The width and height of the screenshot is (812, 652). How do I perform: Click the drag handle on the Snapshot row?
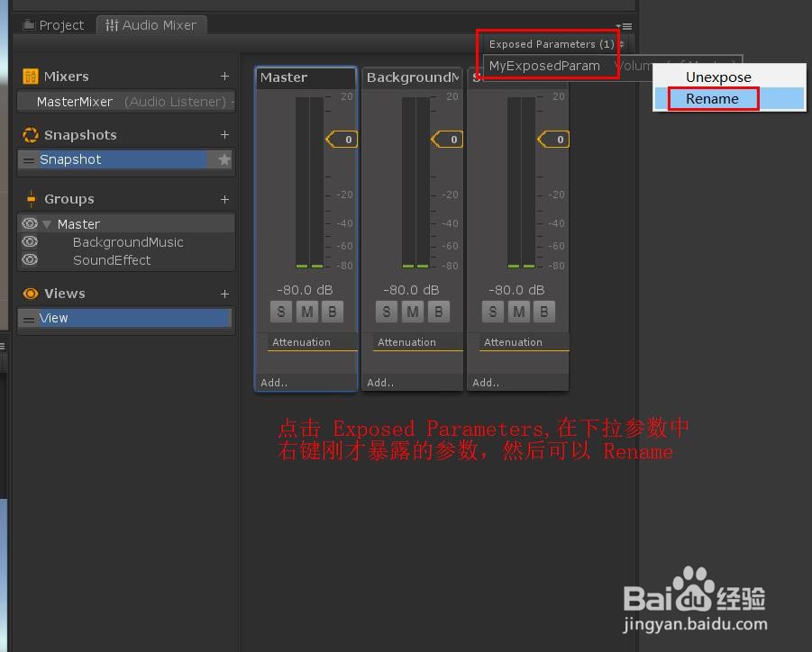29,160
